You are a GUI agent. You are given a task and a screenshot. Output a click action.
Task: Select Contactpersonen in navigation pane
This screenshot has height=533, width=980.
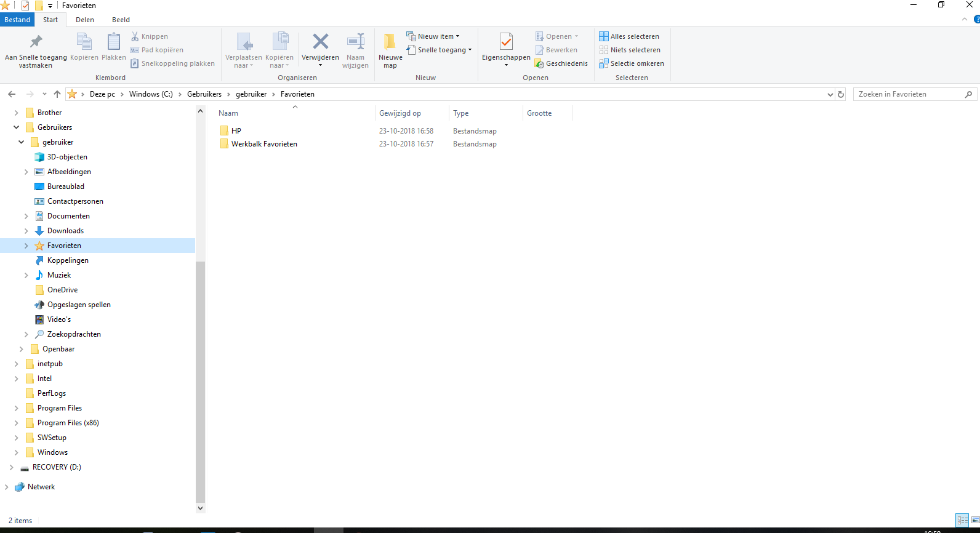point(75,201)
